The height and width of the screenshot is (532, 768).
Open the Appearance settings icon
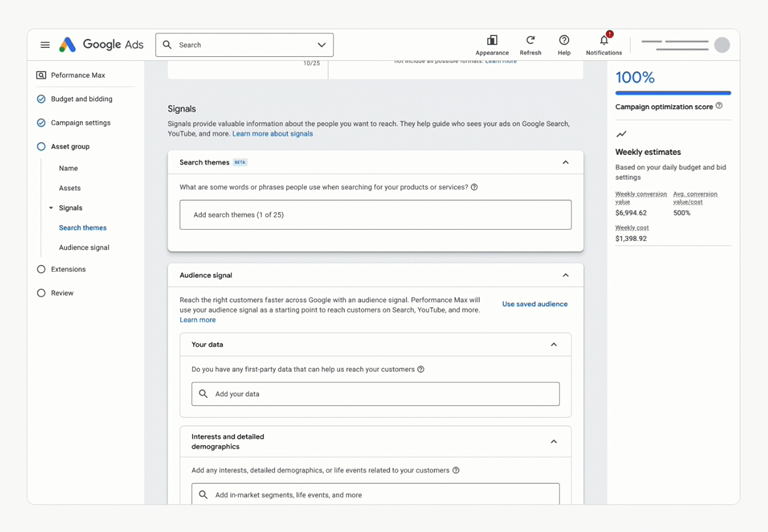492,41
